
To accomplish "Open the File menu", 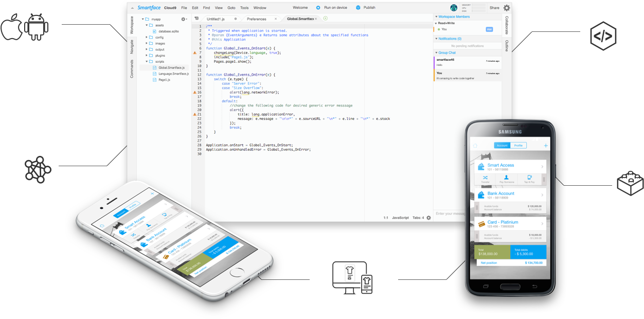I will tap(184, 8).
